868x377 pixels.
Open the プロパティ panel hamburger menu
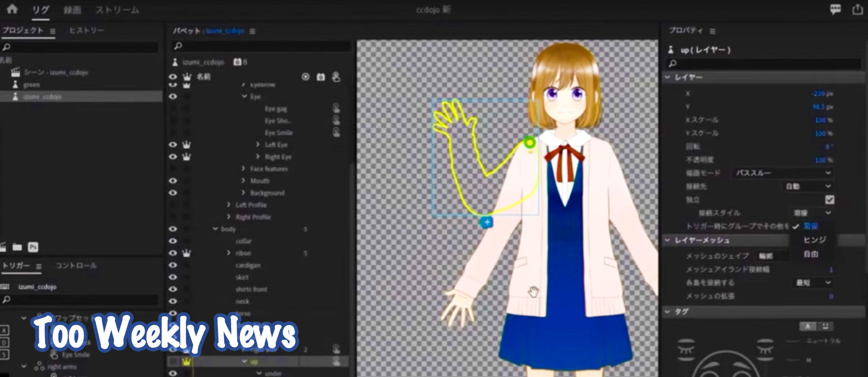[x=712, y=31]
